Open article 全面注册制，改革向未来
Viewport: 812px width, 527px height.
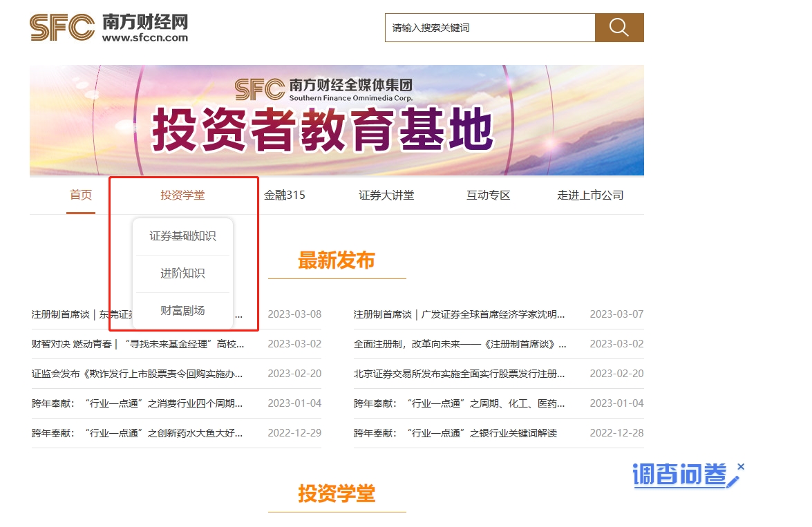point(460,344)
